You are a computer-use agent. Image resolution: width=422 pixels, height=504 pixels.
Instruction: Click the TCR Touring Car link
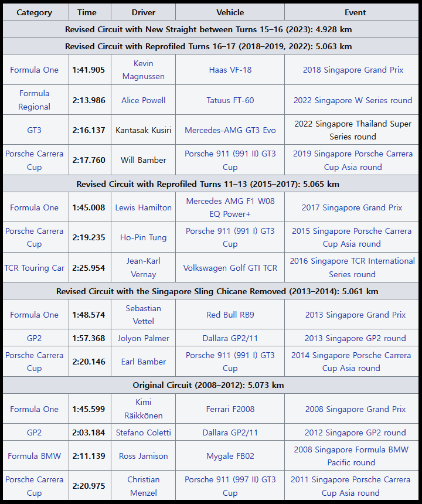pos(34,268)
